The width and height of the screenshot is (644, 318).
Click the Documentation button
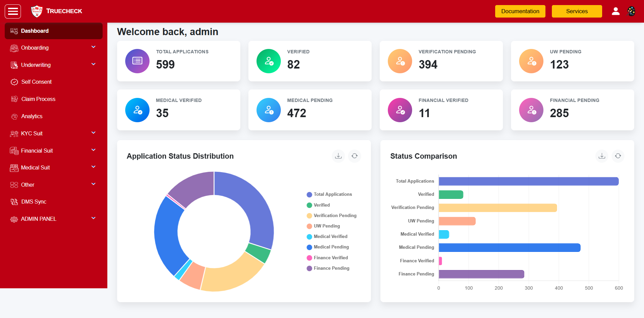pos(520,11)
